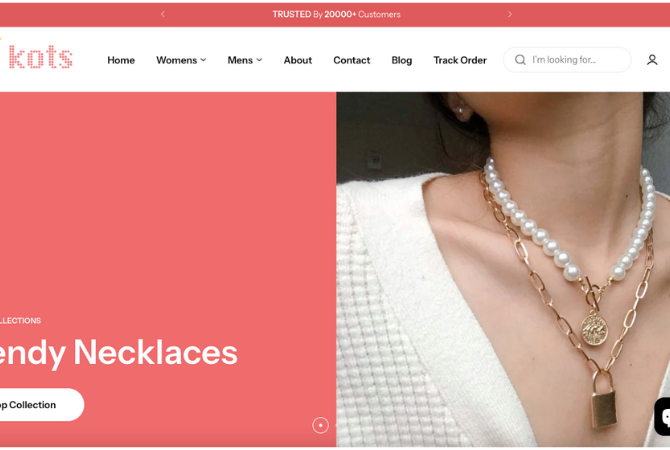Go to the About page
This screenshot has height=450, width=670.
(x=298, y=60)
